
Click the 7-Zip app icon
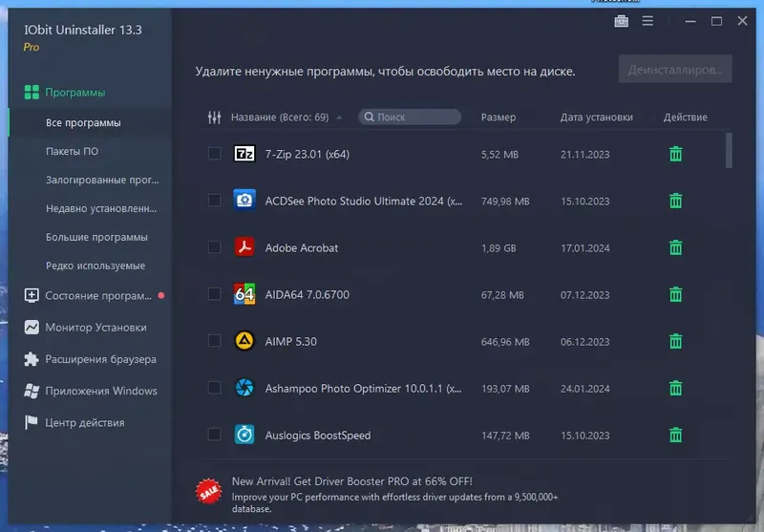tap(244, 154)
